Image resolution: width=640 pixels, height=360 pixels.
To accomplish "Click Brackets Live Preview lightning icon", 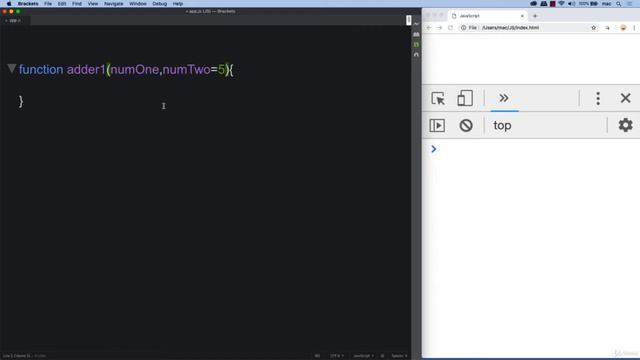I will 416,24.
